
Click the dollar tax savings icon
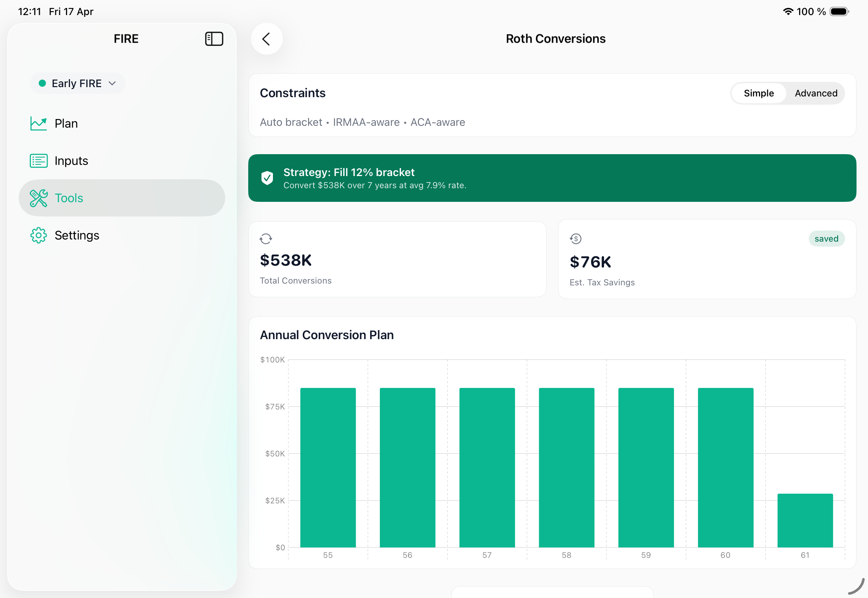point(575,239)
